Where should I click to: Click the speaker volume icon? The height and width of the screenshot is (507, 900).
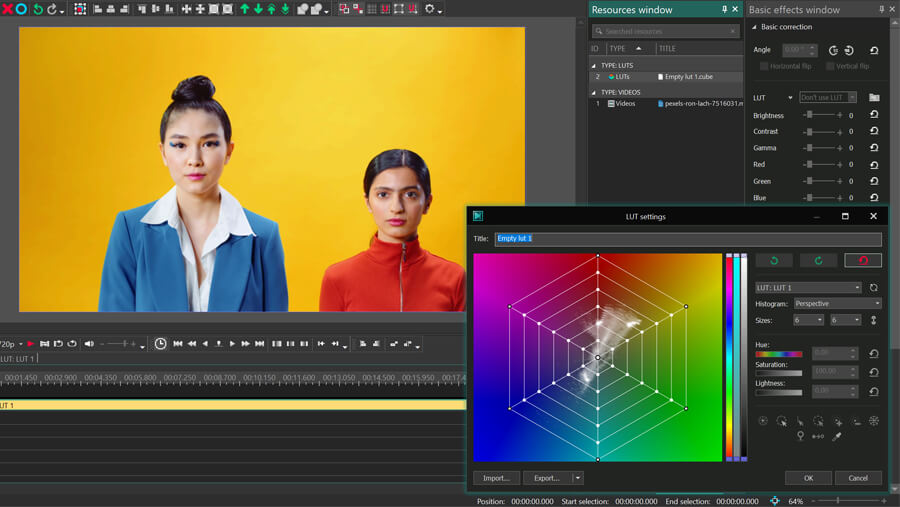89,343
